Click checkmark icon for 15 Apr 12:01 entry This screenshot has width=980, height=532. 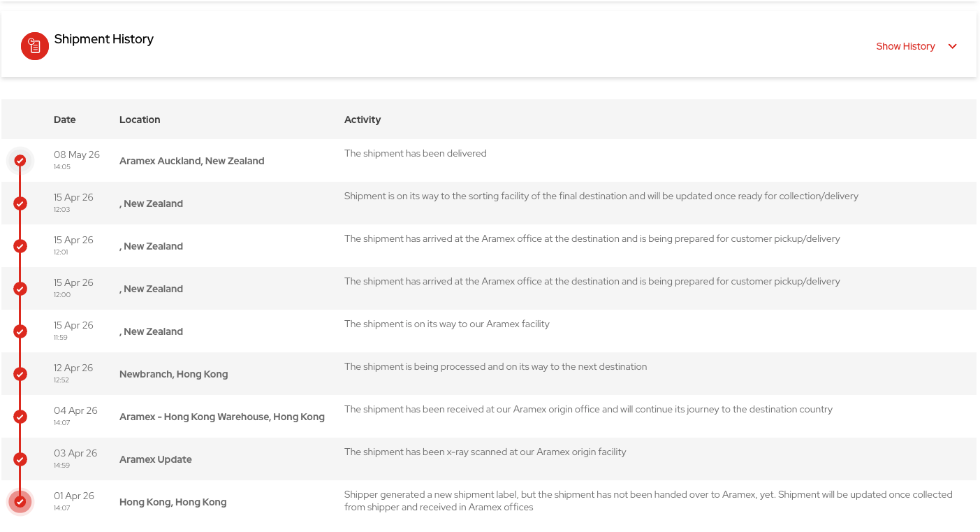click(x=20, y=246)
